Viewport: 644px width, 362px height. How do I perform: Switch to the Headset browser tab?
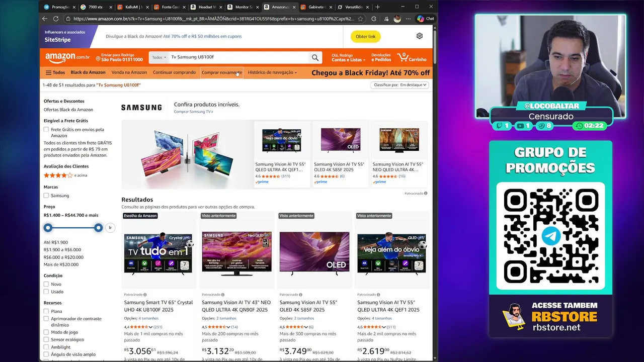[205, 7]
